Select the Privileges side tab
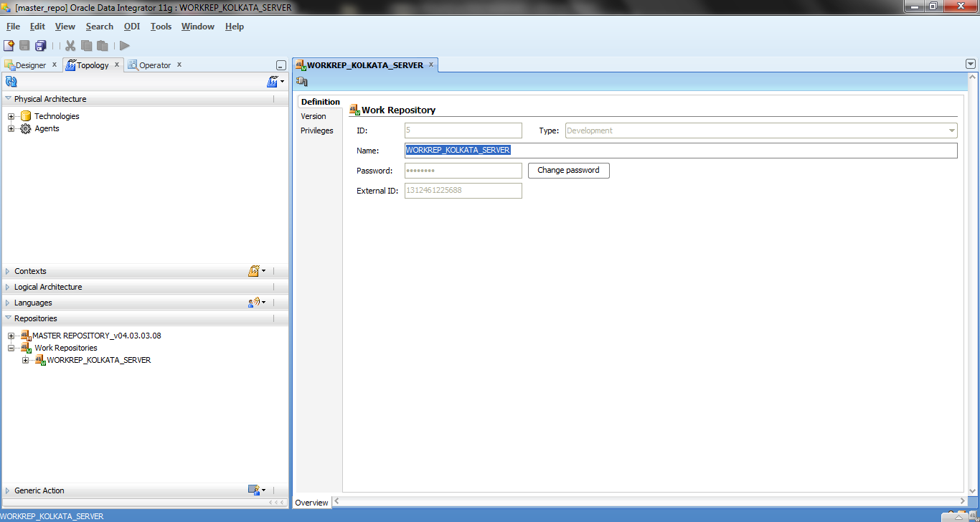The height and width of the screenshot is (522, 980). pyautogui.click(x=316, y=130)
